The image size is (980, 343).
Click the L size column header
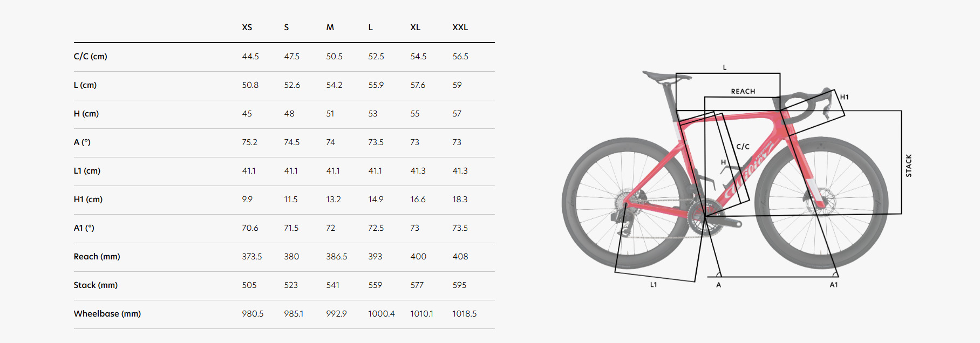[x=371, y=28]
